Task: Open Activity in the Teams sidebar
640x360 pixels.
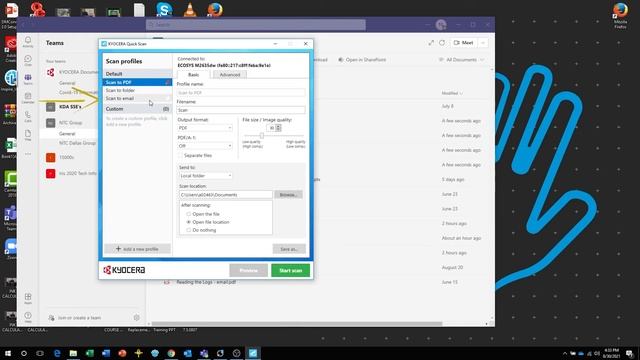Action: tap(28, 41)
